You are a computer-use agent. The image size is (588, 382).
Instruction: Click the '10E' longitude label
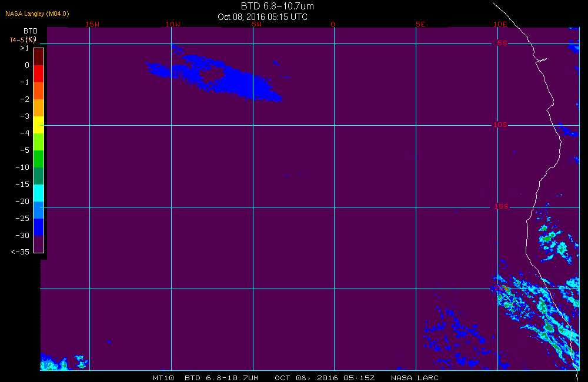pyautogui.click(x=500, y=24)
